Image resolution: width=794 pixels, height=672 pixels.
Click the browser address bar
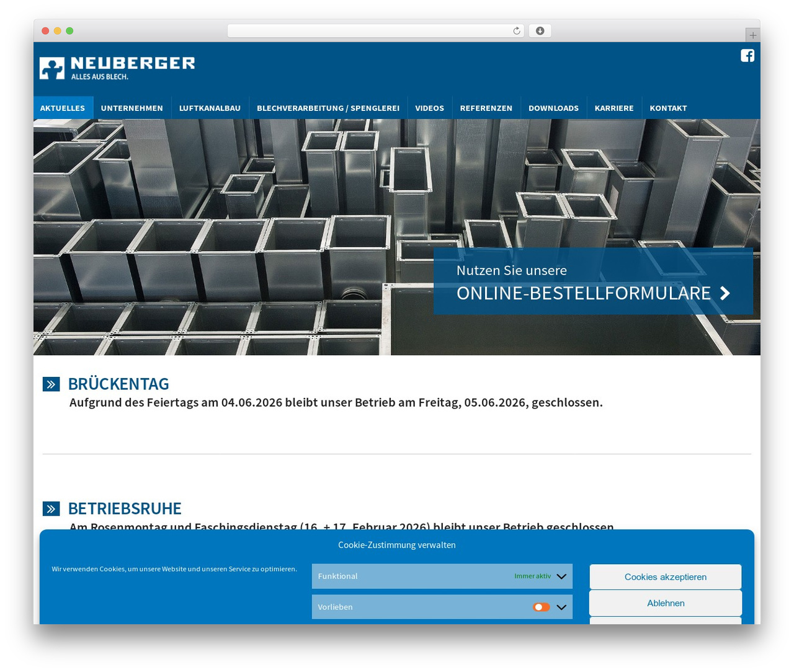tap(375, 31)
